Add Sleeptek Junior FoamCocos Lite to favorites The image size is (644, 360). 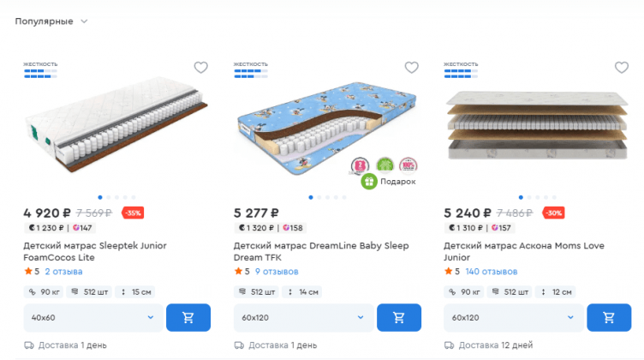click(200, 68)
